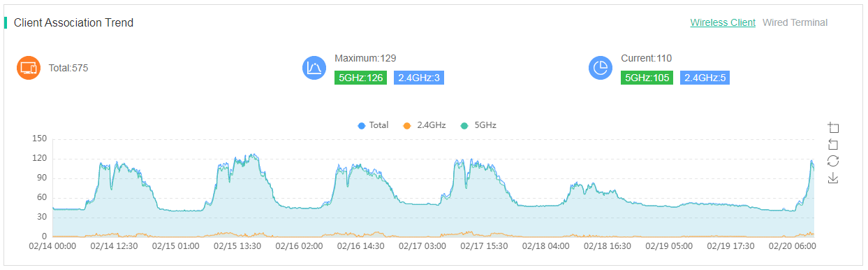Click the 02/15 13:30 axis label
This screenshot has height=270, width=868.
click(x=237, y=246)
